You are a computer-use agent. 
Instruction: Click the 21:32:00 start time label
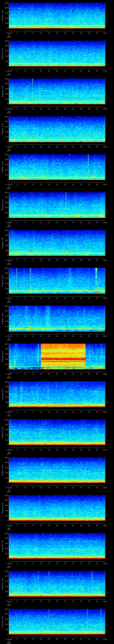click(9, 147)
